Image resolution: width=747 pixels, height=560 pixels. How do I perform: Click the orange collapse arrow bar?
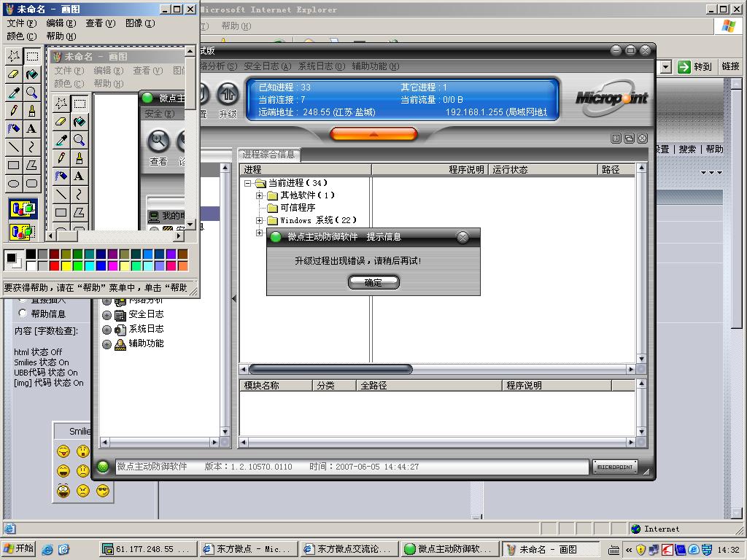click(x=373, y=134)
